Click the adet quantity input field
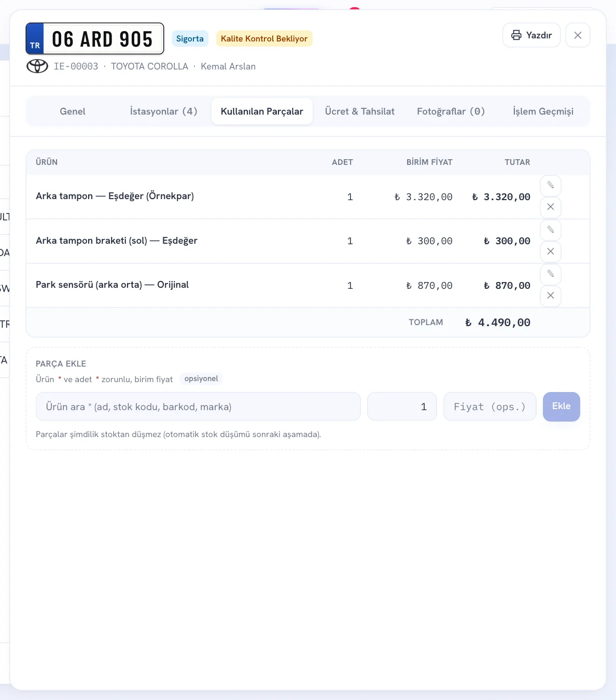Viewport: 616px width, 700px height. 402,407
